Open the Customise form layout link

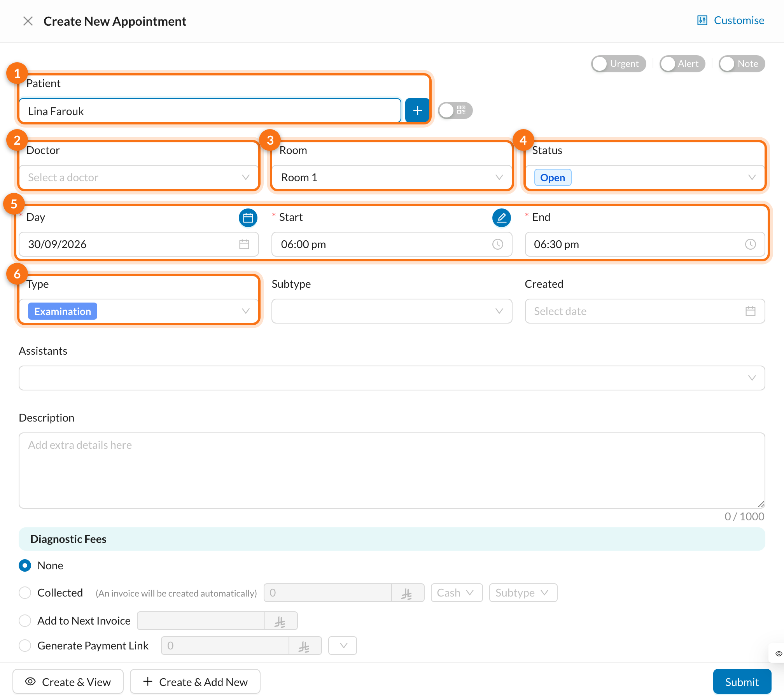click(x=731, y=20)
